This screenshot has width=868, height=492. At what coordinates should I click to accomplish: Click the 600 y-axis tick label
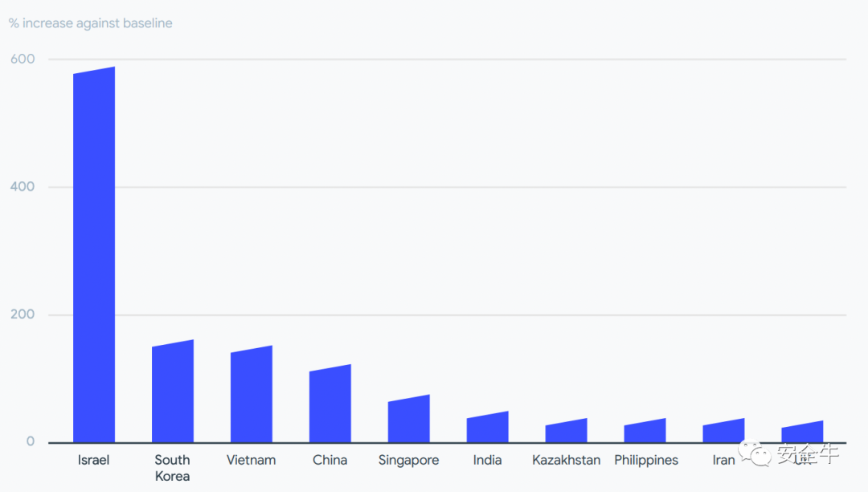[23, 59]
